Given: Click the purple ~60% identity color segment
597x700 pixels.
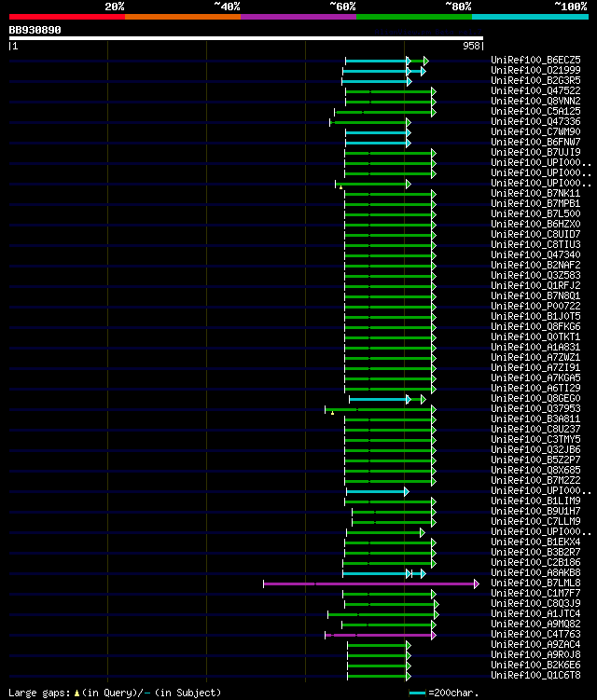Looking at the screenshot, I should tap(298, 17).
